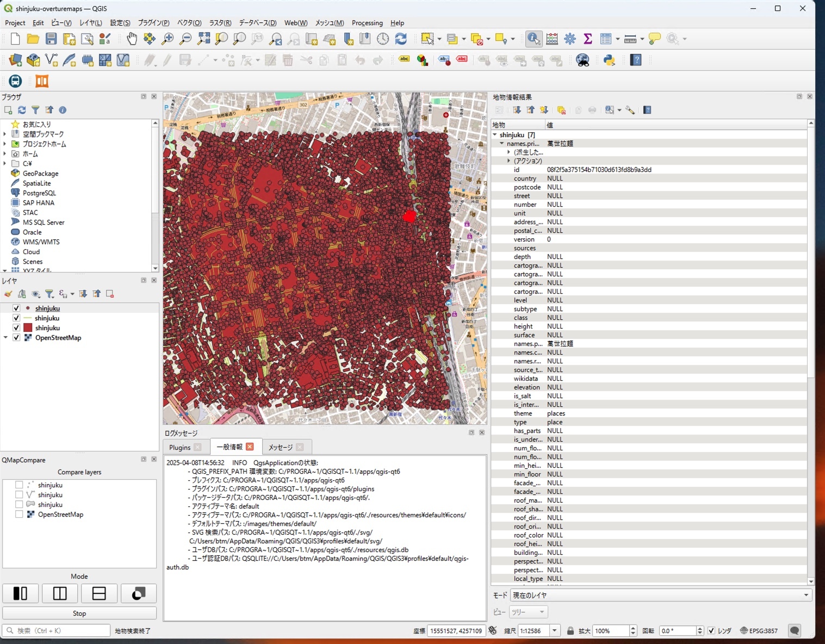
Task: Activate the Identify Features tool
Action: point(534,39)
